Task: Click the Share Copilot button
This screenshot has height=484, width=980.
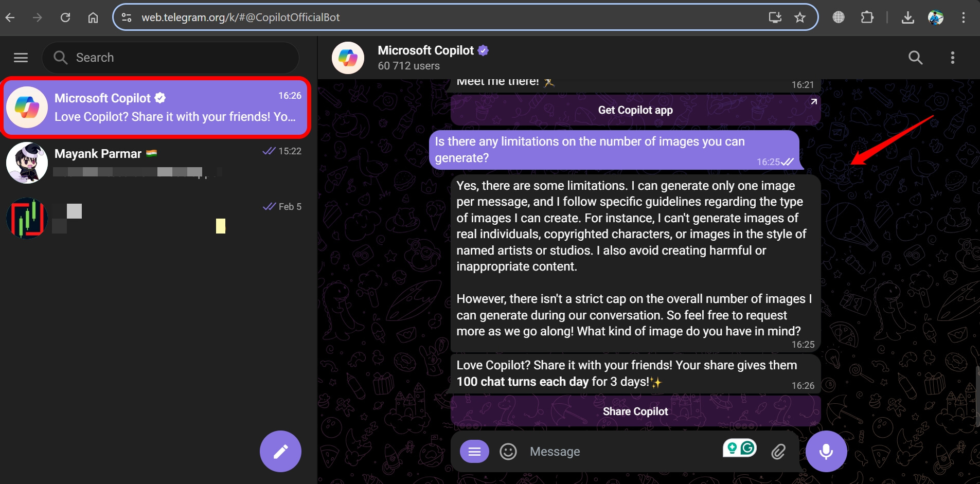Action: 635,411
